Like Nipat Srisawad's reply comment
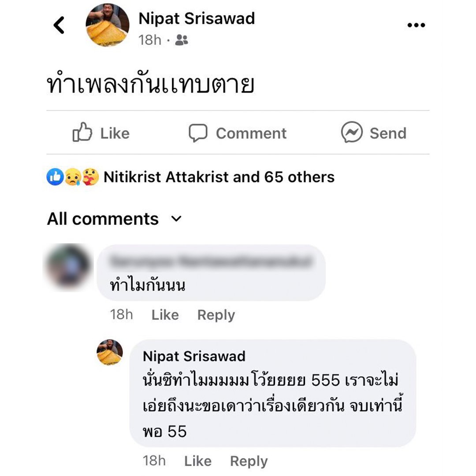The width and height of the screenshot is (476, 476). [198, 461]
